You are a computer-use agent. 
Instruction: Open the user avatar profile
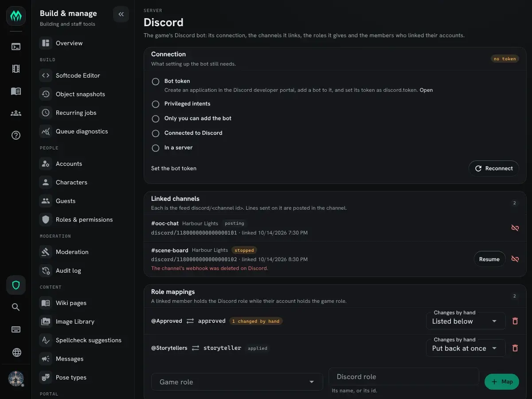click(x=16, y=379)
